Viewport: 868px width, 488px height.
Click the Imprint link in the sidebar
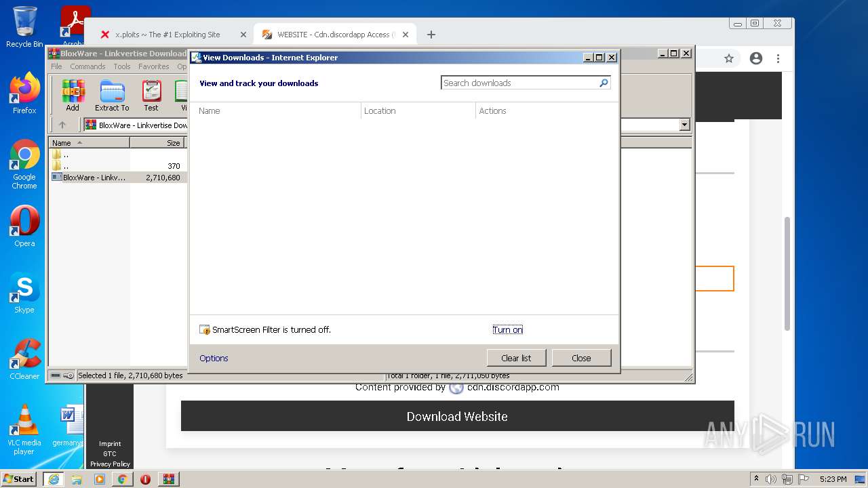(x=110, y=444)
